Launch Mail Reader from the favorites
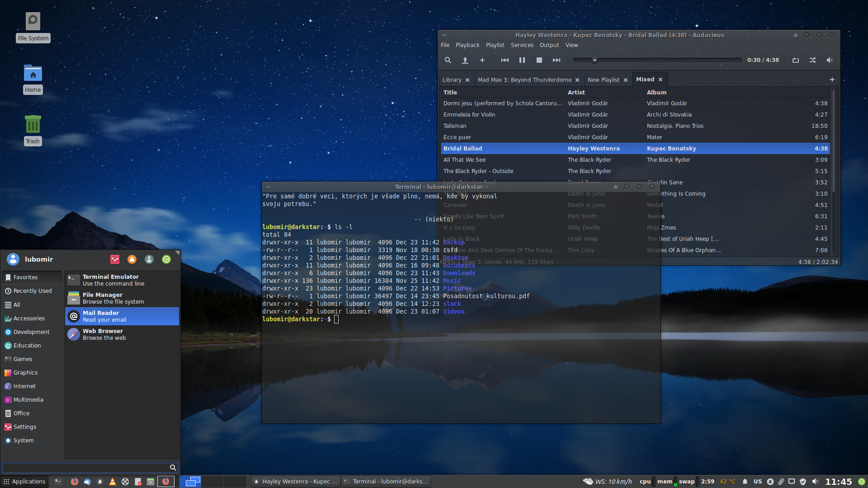The height and width of the screenshot is (488, 868). pyautogui.click(x=122, y=316)
